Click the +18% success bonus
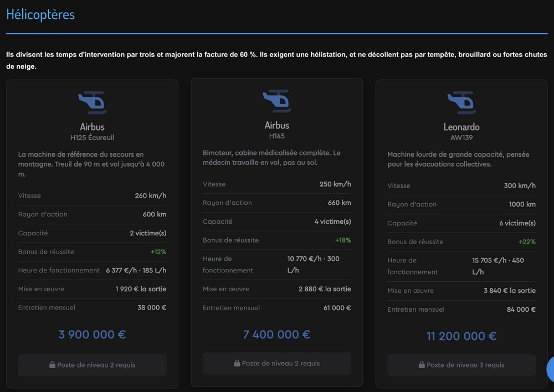The width and height of the screenshot is (554, 392). (x=343, y=240)
